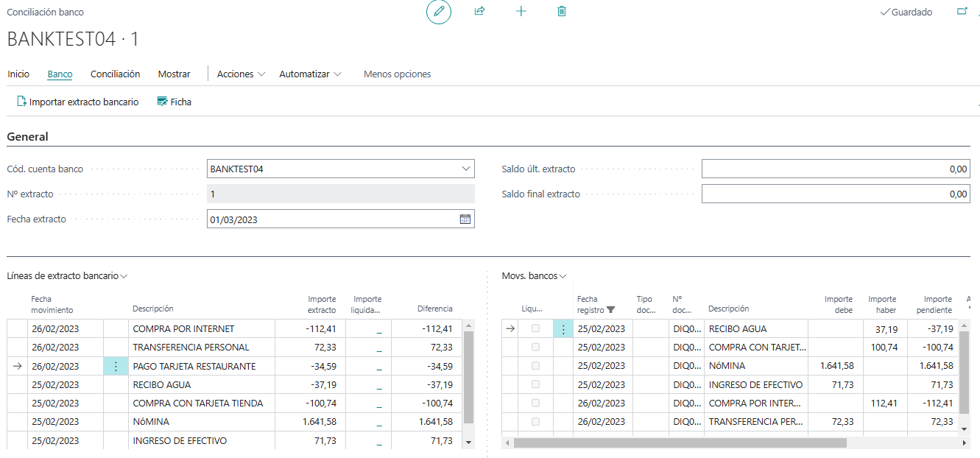Image resolution: width=980 pixels, height=458 pixels.
Task: Click the trash delete icon
Action: point(562,12)
